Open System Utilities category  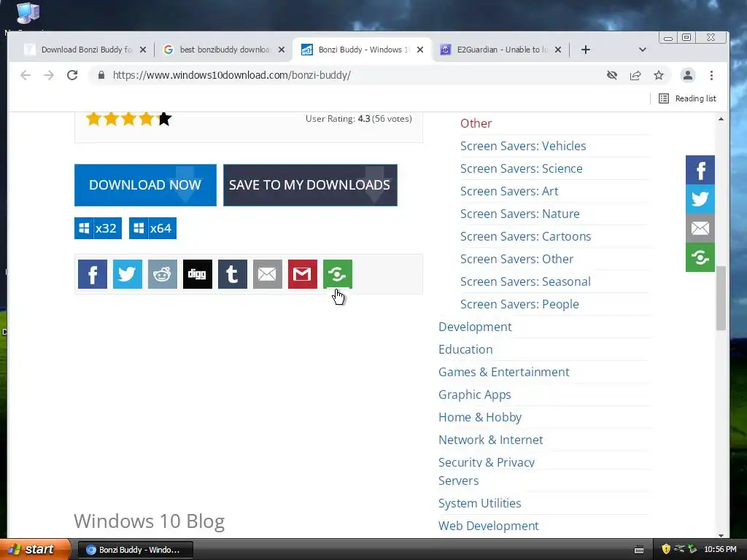(x=479, y=503)
